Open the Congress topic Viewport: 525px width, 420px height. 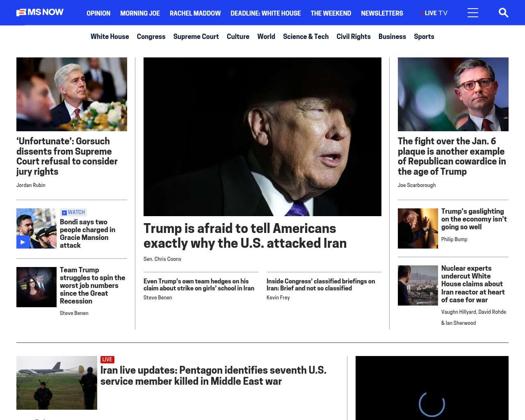click(151, 37)
